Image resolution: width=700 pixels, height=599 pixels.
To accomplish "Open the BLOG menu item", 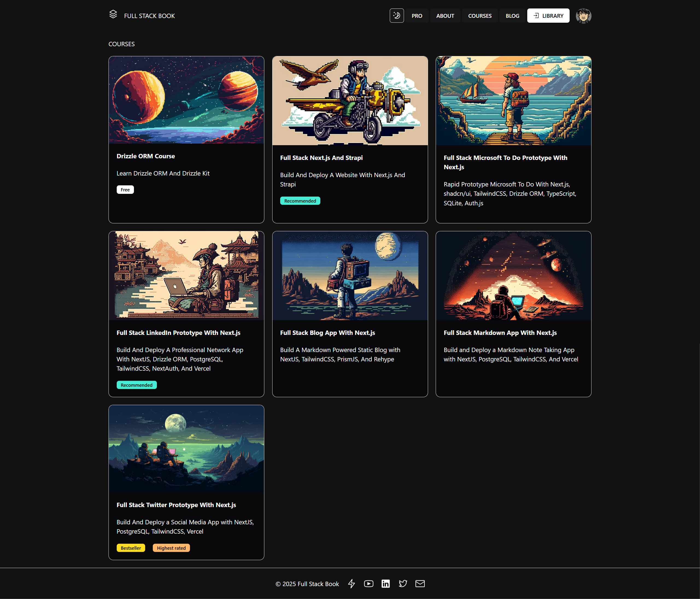I will coord(512,16).
